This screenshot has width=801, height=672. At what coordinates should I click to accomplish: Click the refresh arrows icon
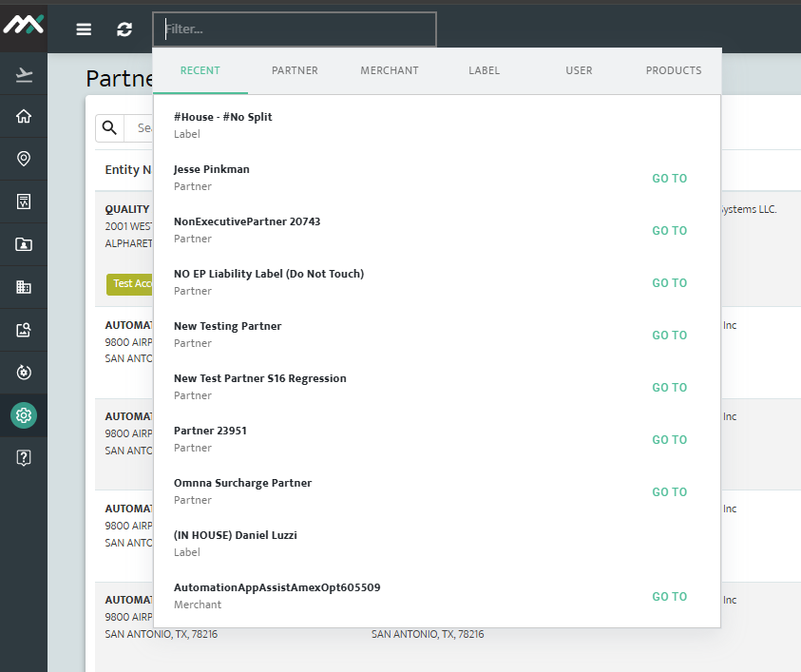pyautogui.click(x=124, y=29)
